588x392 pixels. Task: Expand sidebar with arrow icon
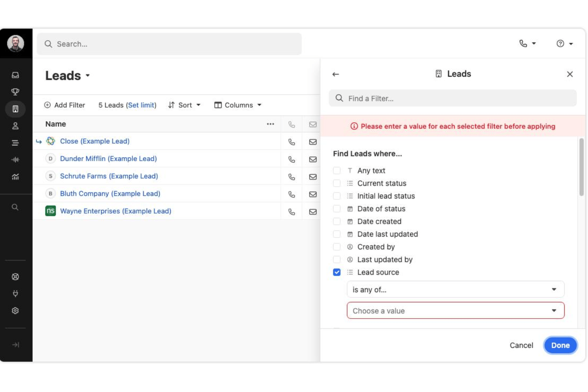click(15, 345)
